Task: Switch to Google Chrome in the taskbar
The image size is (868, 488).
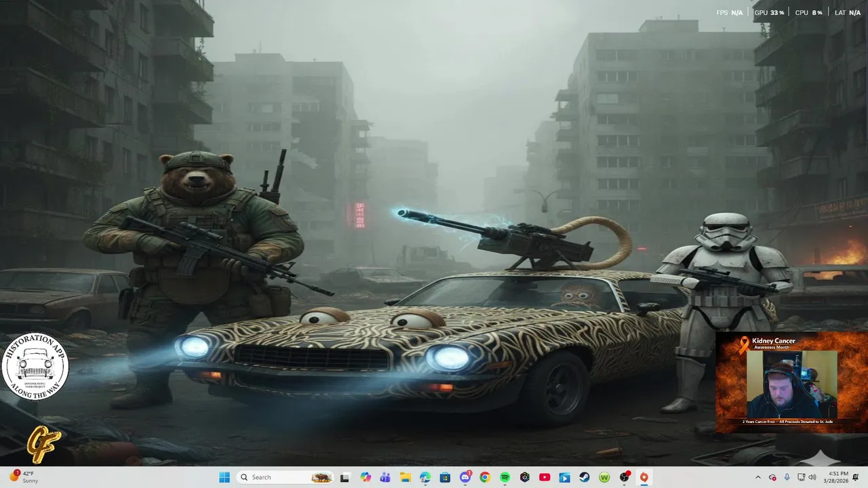Action: pos(485,477)
